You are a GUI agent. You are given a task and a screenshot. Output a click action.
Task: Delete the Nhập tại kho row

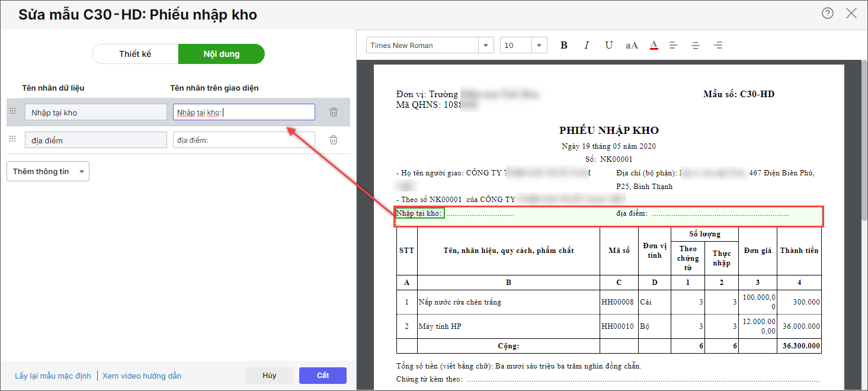coord(334,112)
